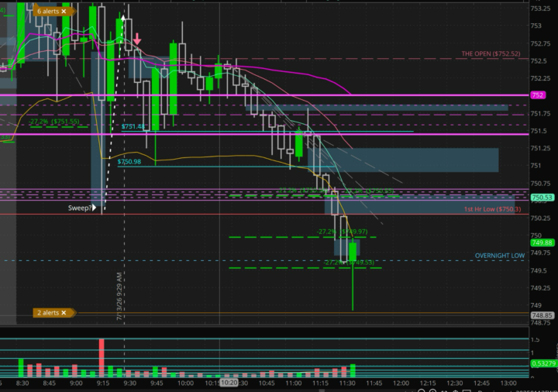Select THE OPEN ($752.52) level label
The image size is (558, 392).
point(491,53)
